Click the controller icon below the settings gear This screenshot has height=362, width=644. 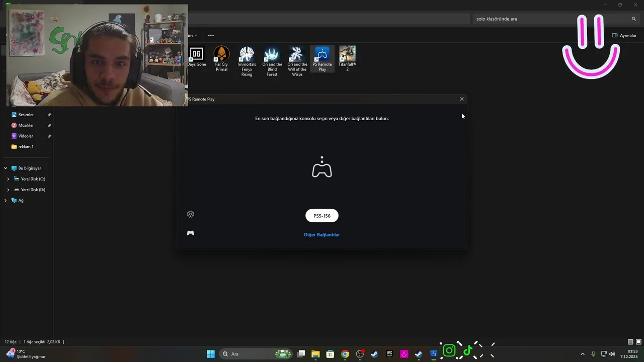[x=190, y=233]
